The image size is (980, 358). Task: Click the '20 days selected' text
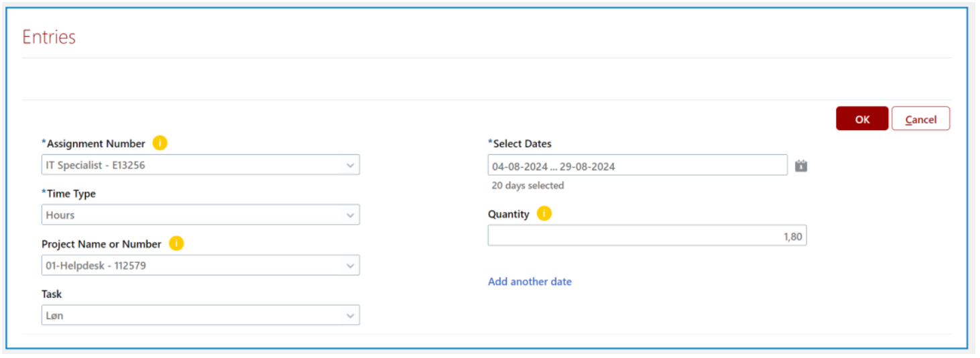click(x=528, y=186)
